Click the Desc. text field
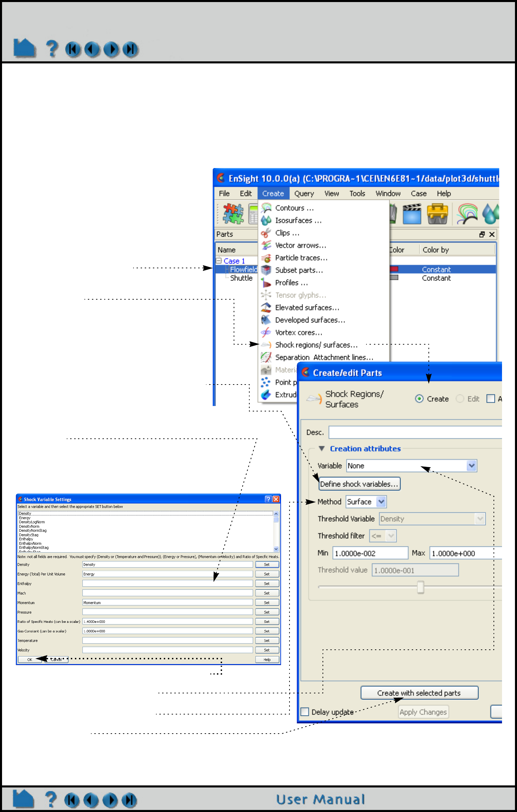Screen dimensions: 517x812 (415, 432)
